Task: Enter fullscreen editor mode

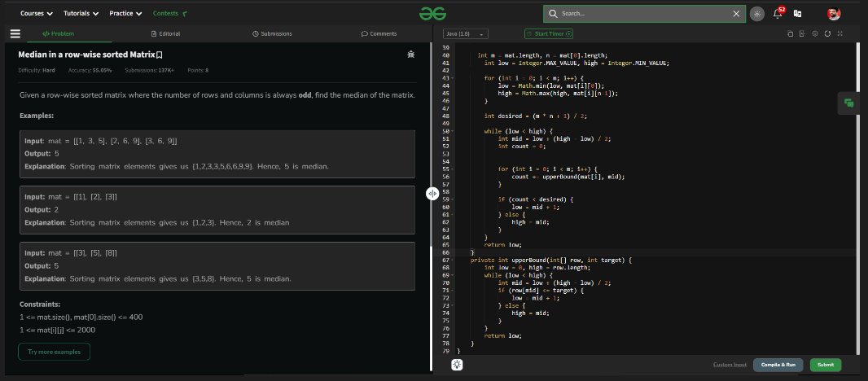Action: point(840,33)
